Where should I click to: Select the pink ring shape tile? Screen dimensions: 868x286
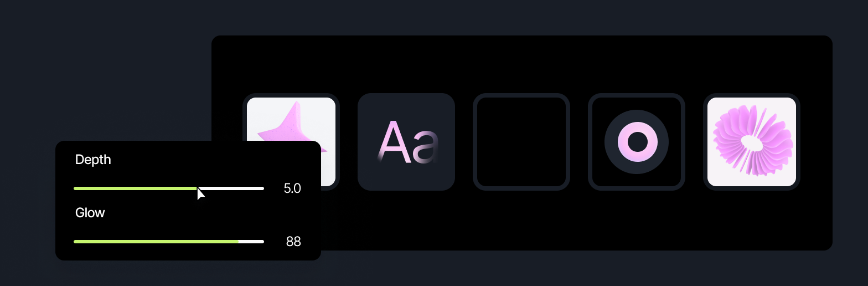[x=637, y=142]
